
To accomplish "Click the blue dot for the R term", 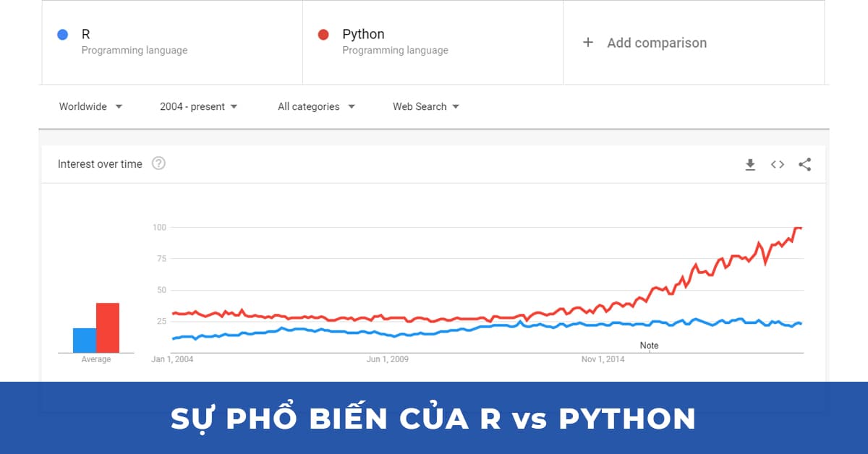I will 62,34.
